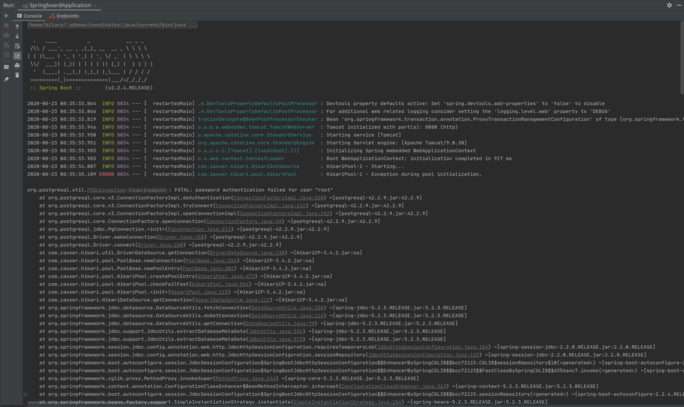Image resolution: width=684 pixels, height=407 pixels.
Task: Click the Console tab icon
Action: click(x=19, y=16)
